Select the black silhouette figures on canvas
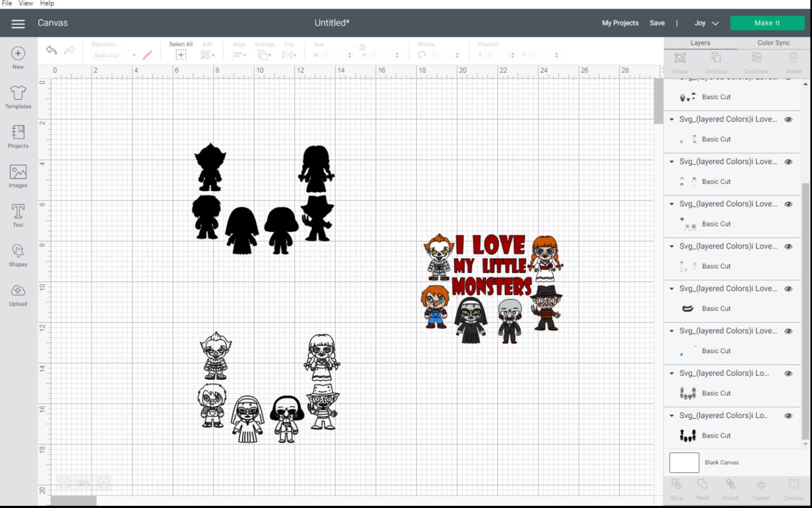 pyautogui.click(x=263, y=198)
